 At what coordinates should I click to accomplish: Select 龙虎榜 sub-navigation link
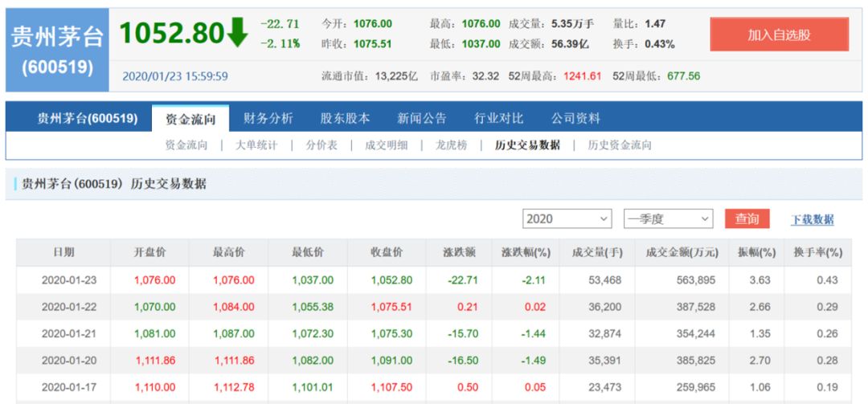point(451,145)
